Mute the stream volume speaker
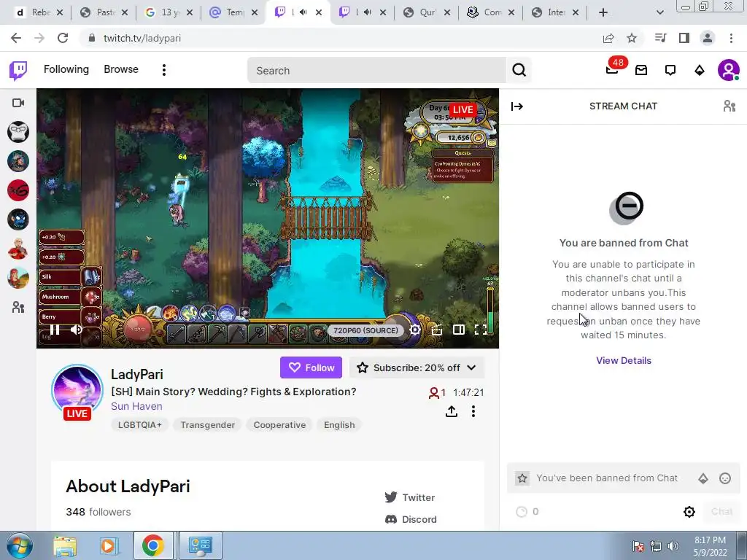Screen dimensions: 747x560 pos(76,330)
